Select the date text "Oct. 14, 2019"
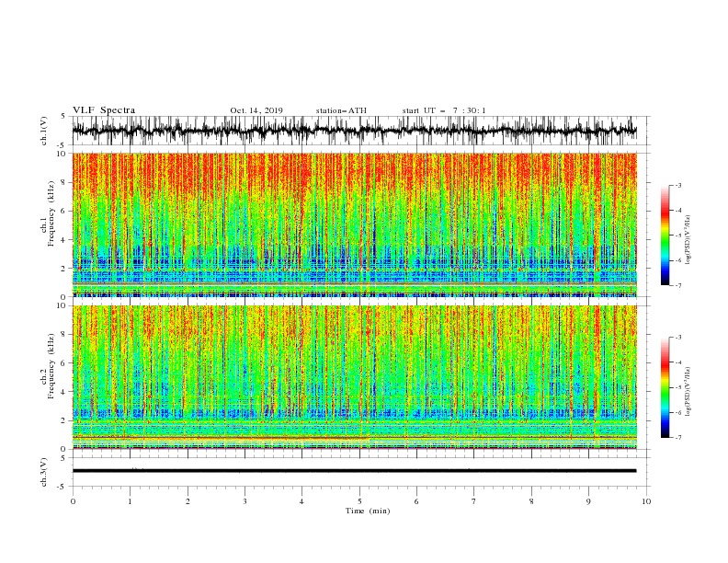The height and width of the screenshot is (563, 728). 256,110
